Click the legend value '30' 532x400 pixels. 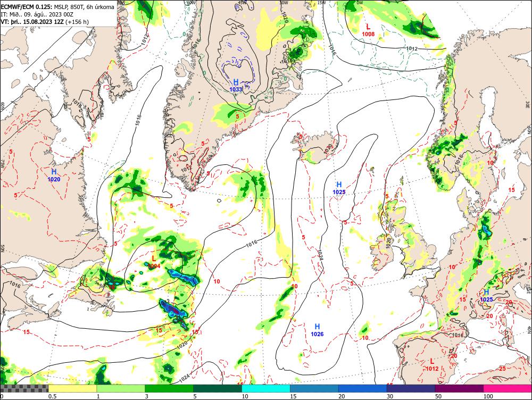click(390, 396)
